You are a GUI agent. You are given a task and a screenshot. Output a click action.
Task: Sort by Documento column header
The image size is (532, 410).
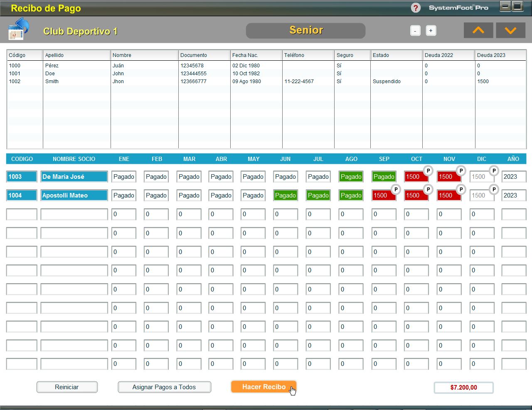tap(204, 55)
